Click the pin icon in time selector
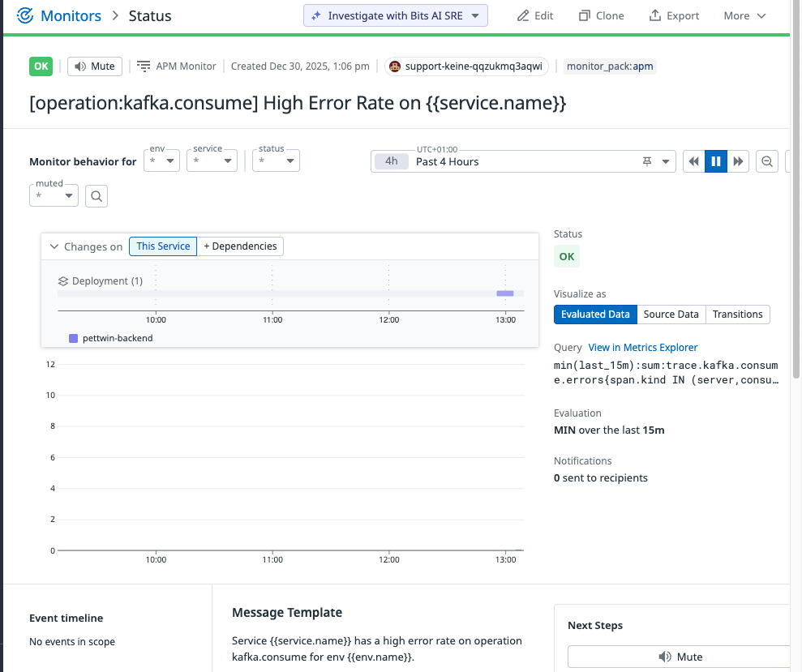 tap(647, 161)
